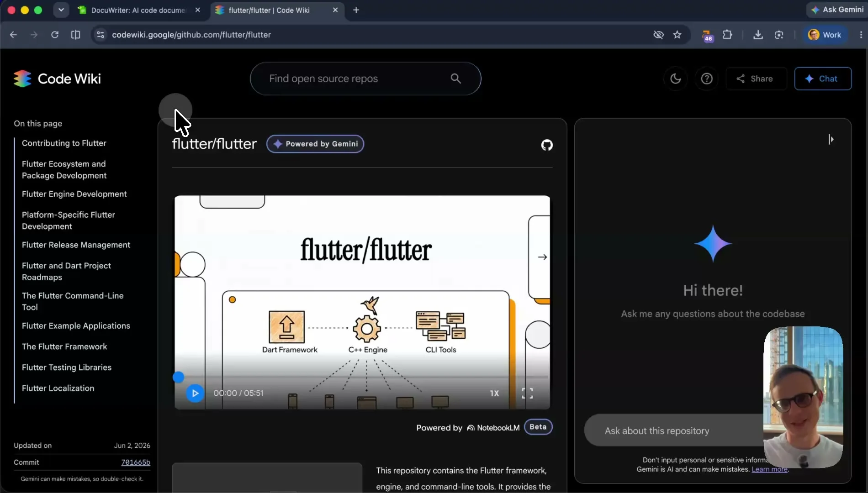This screenshot has height=493, width=868.
Task: Reload the current page
Action: (55, 35)
